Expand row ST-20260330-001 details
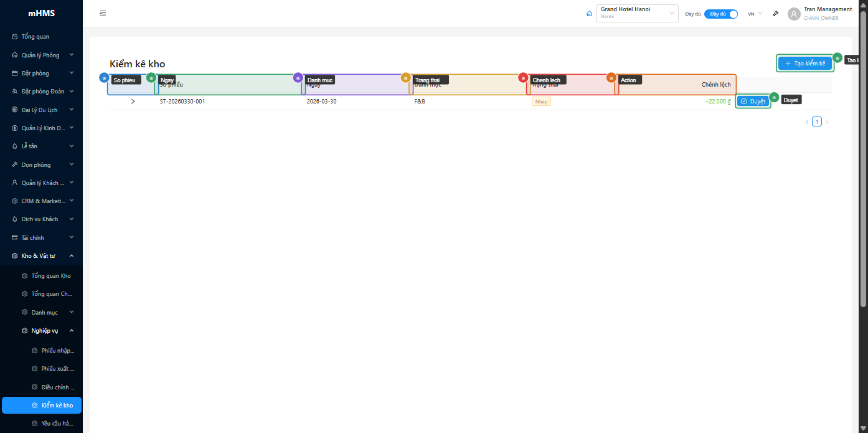The height and width of the screenshot is (433, 868). (x=133, y=102)
